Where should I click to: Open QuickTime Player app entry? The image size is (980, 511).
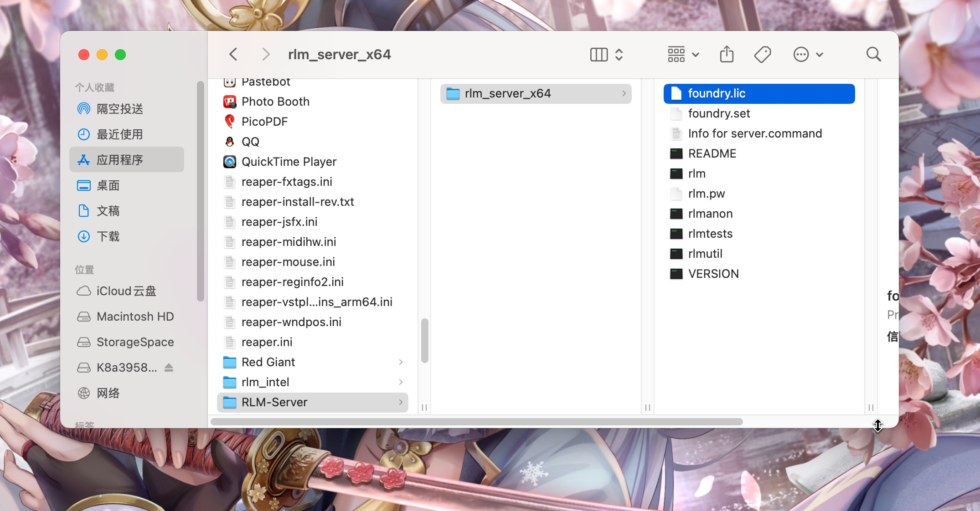[x=289, y=162]
